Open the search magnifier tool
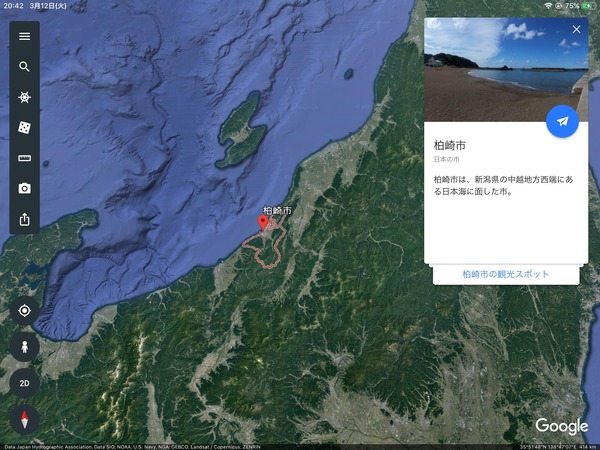 [24, 67]
